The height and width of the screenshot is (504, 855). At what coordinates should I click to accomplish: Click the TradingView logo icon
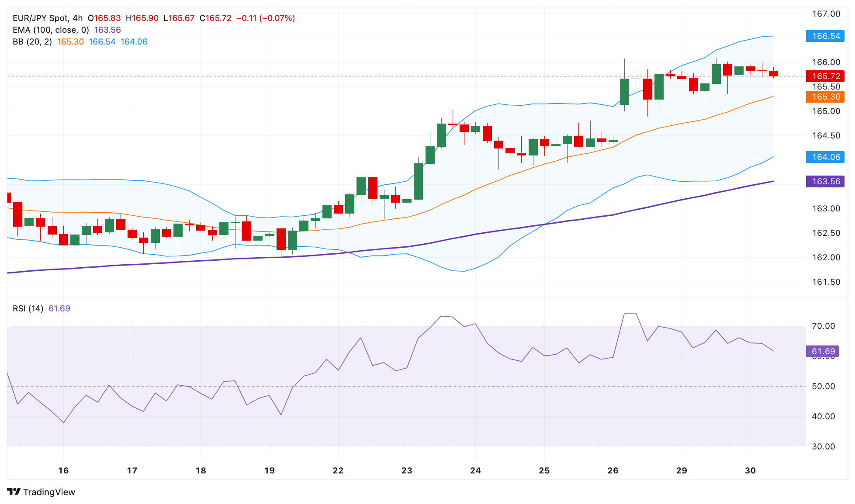[14, 492]
